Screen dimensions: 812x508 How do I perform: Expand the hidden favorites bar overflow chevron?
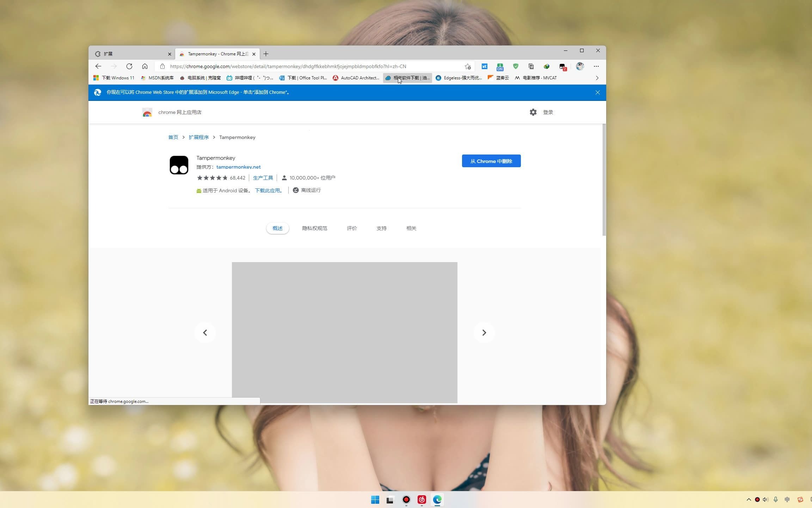pyautogui.click(x=597, y=78)
